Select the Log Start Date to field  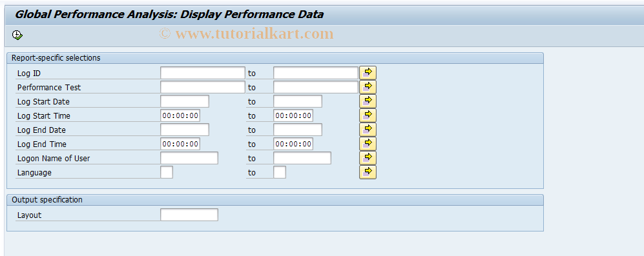point(297,101)
